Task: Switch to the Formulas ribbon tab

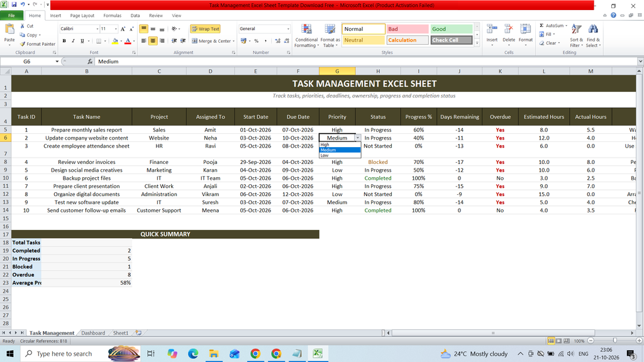Action: [112, 16]
